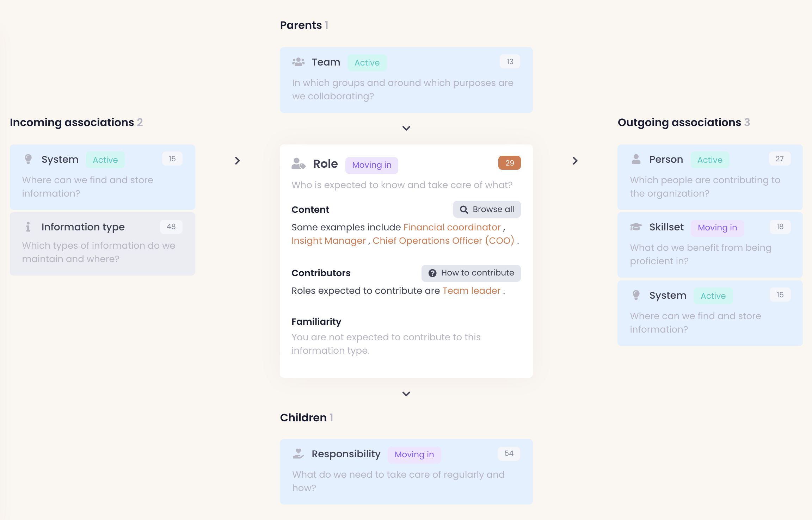Click the Skillset graduation cap icon
Image resolution: width=812 pixels, height=520 pixels.
point(636,227)
